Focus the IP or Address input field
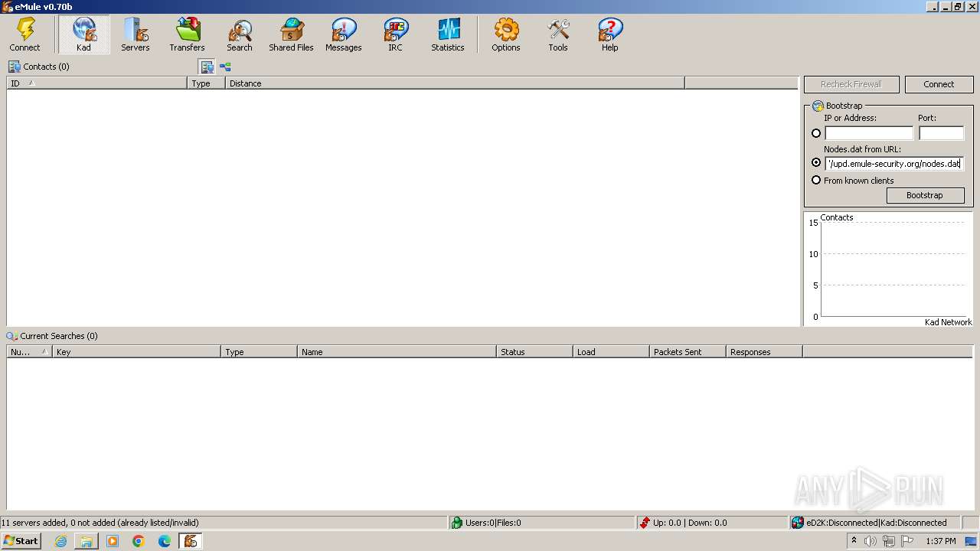980x551 pixels. pos(869,133)
